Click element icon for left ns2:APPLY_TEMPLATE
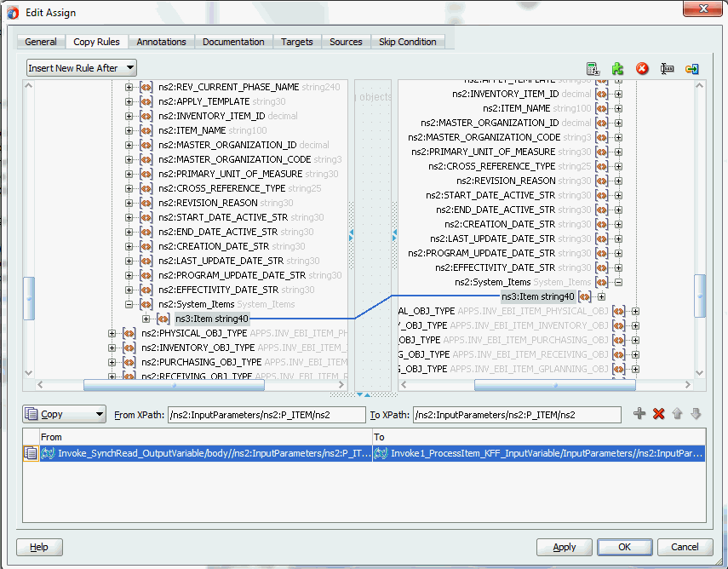Image resolution: width=728 pixels, height=569 pixels. click(x=146, y=101)
